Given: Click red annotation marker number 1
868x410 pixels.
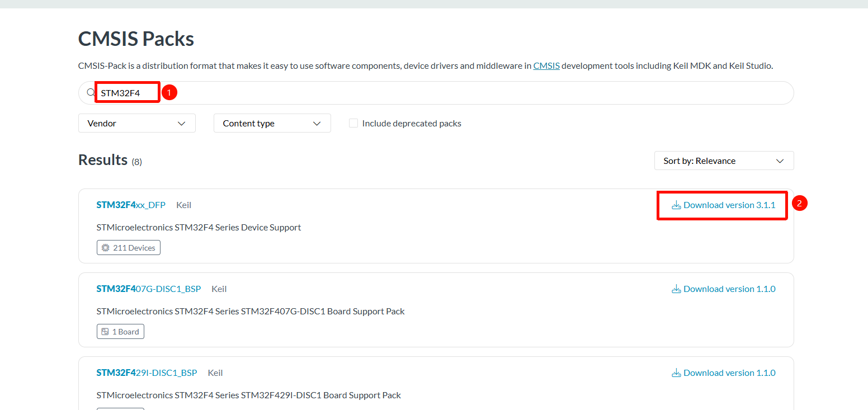Looking at the screenshot, I should coord(169,92).
